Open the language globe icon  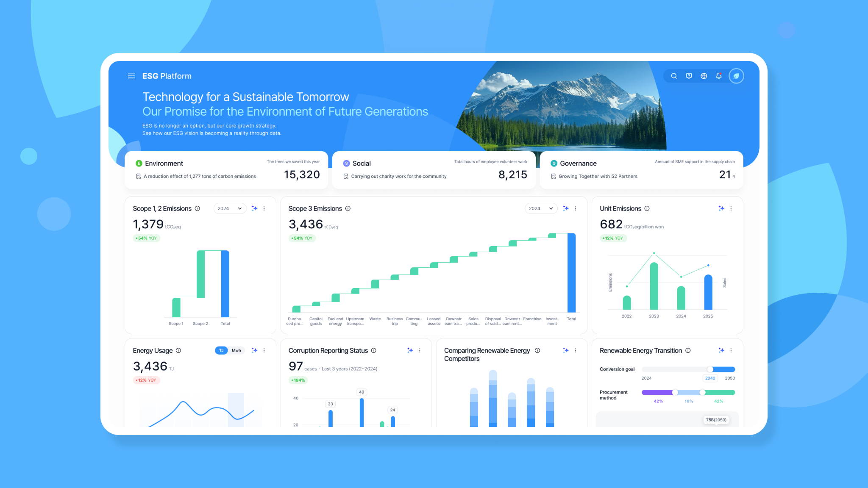(704, 76)
